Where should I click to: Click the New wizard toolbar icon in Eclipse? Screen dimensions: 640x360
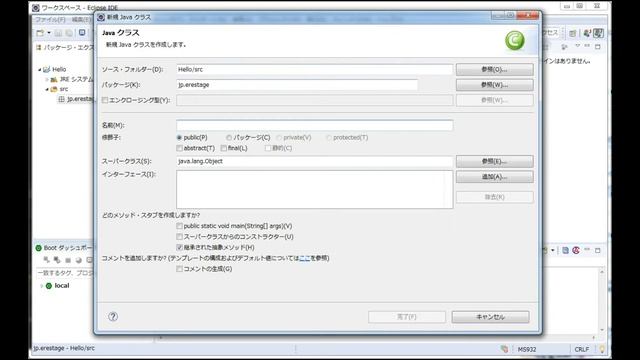[40, 33]
